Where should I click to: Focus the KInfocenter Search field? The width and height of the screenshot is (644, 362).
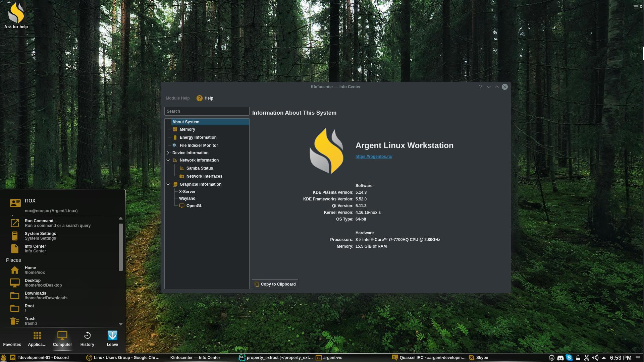207,111
